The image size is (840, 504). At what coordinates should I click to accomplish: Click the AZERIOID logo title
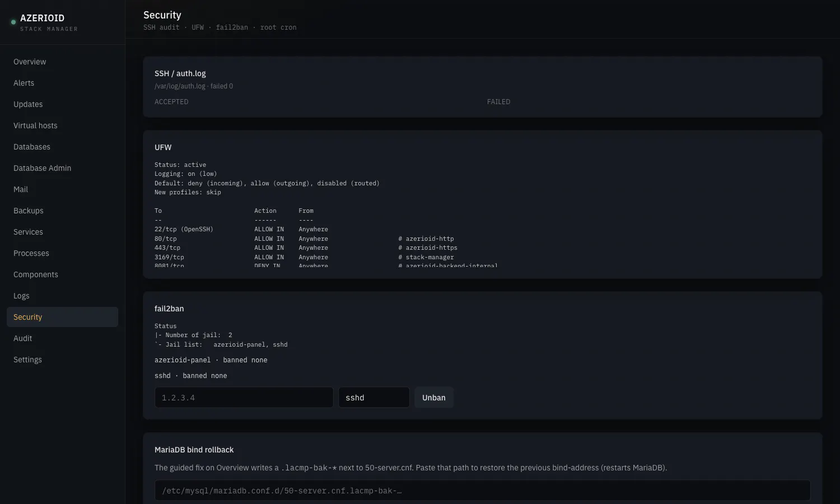[x=42, y=18]
